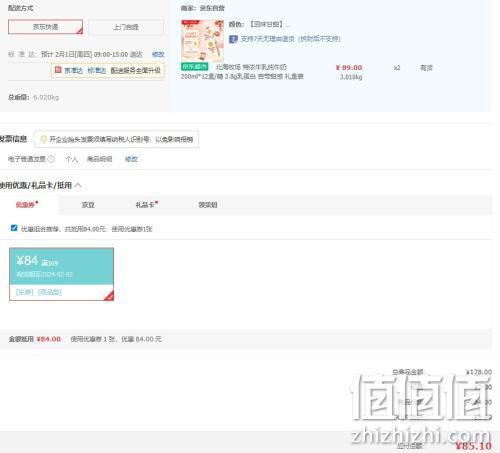Select the ¥84 coupon card
Viewport: 500px width, 453px height.
click(x=61, y=274)
